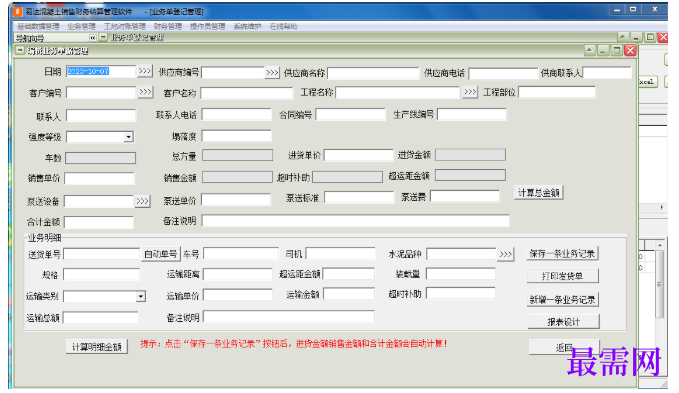Click the >>> lookup button for 水泥品种
Viewport: 679px width, 393px height.
(x=505, y=254)
